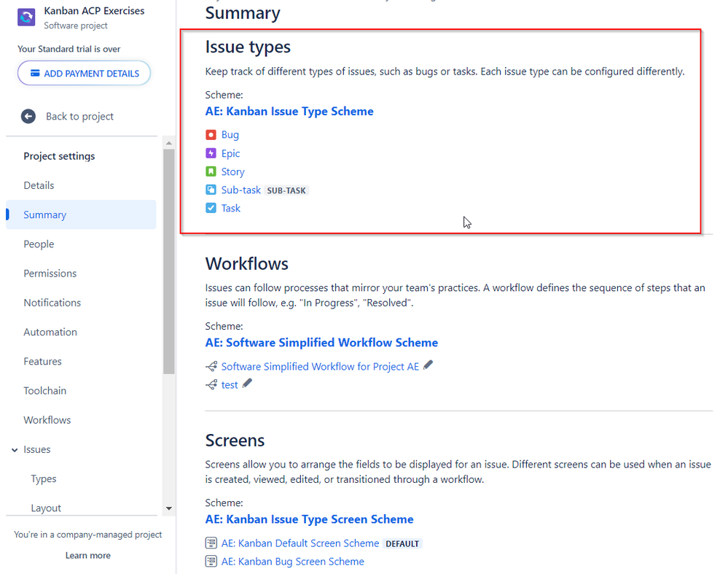Click the red Bug issue type icon
The image size is (728, 574).
211,135
